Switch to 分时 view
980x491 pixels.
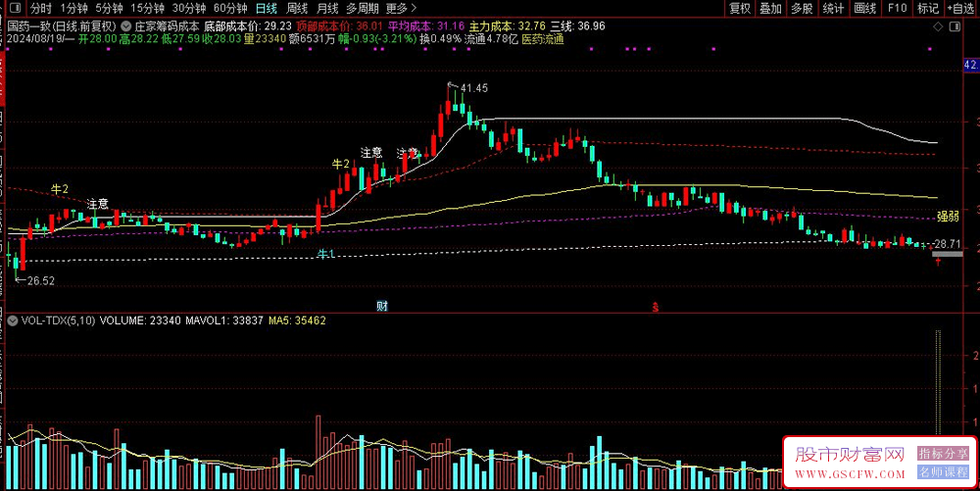pyautogui.click(x=41, y=8)
